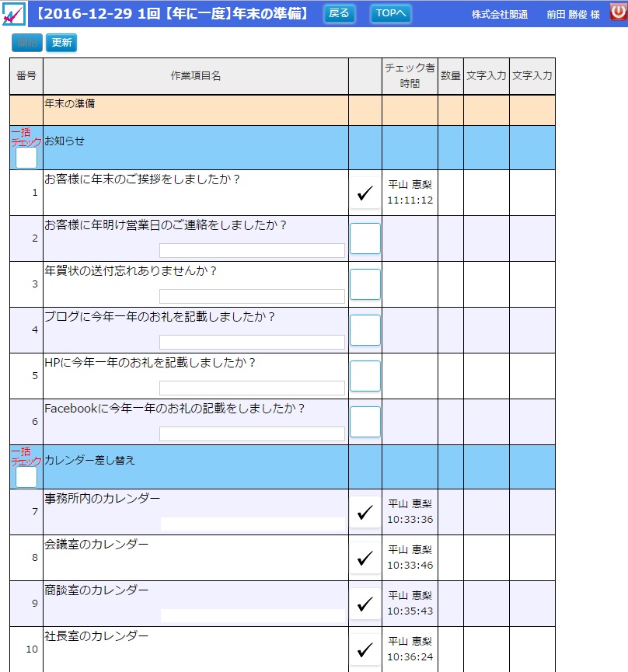Click the 戻る button
The width and height of the screenshot is (628, 672).
(x=339, y=14)
